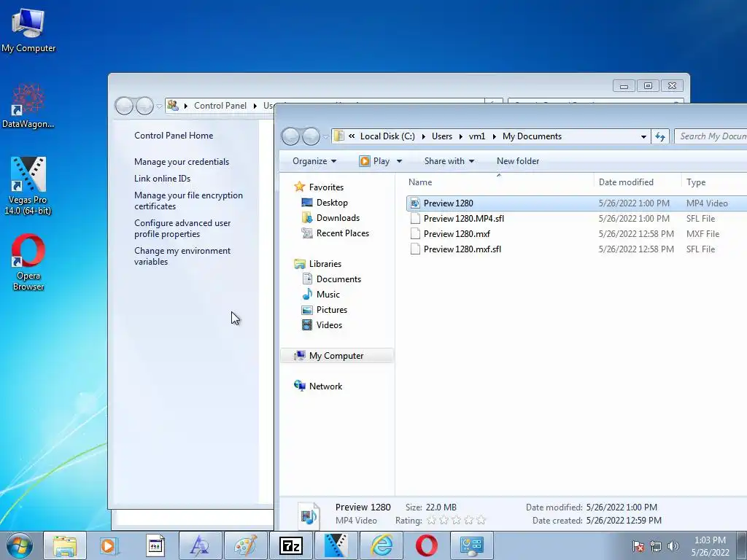Click arrow after Local Disk (C:) breadcrumb
The image size is (747, 560).
coord(424,136)
